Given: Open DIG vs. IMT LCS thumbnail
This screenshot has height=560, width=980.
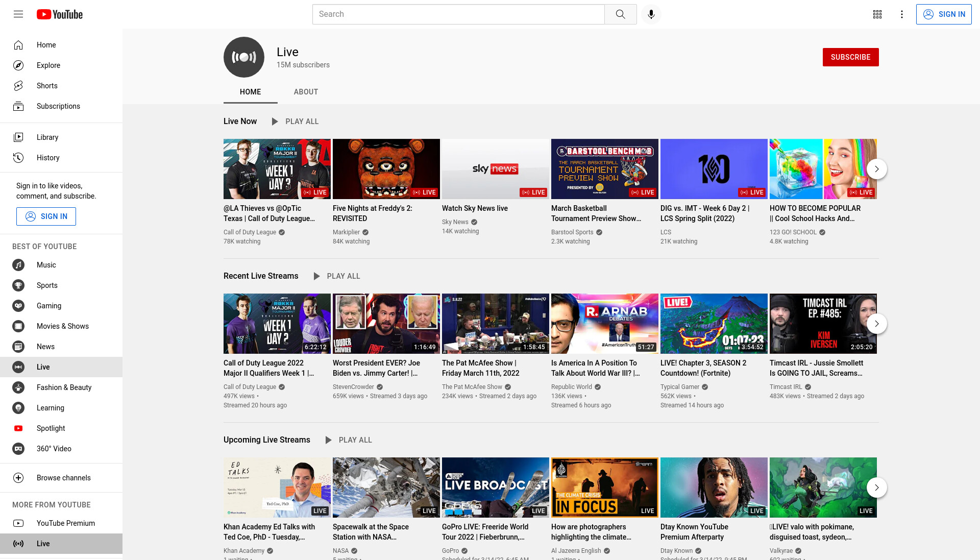Looking at the screenshot, I should (x=714, y=169).
